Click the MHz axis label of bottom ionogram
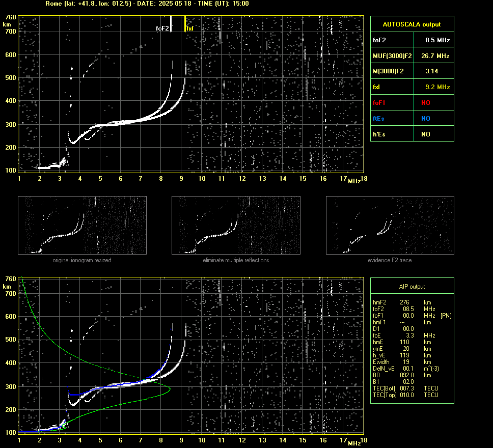 [354, 443]
